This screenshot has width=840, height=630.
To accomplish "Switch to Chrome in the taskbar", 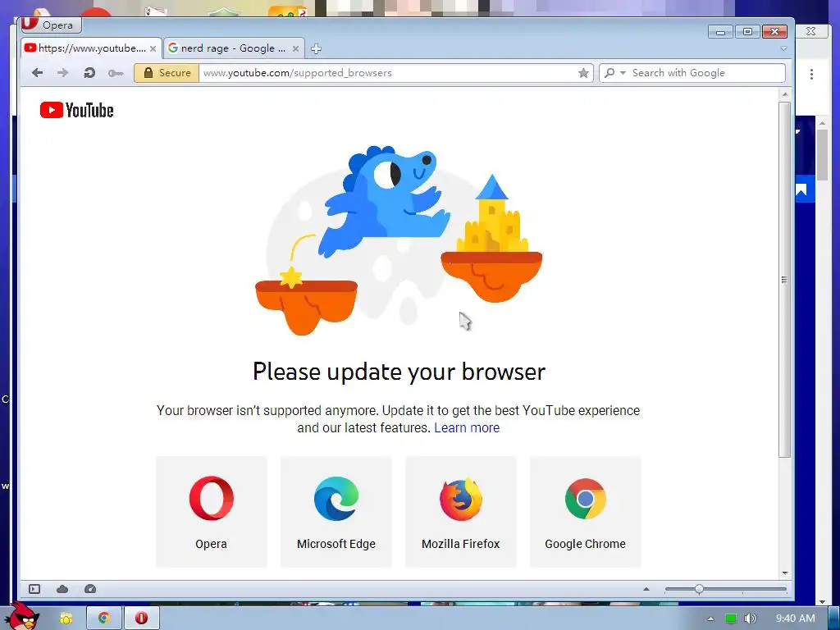I will coord(104,619).
